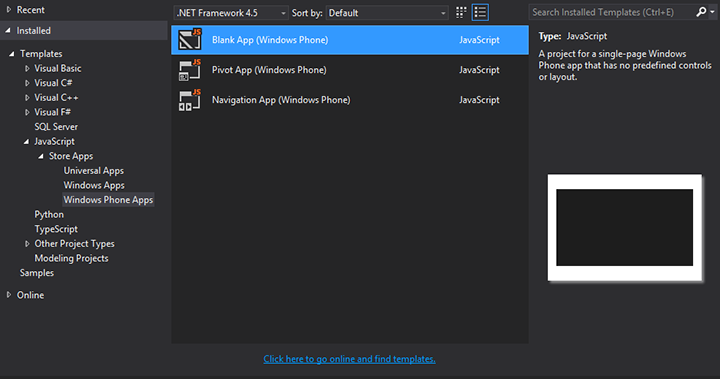This screenshot has height=379, width=720.
Task: Switch to small icons grid view
Action: click(461, 12)
